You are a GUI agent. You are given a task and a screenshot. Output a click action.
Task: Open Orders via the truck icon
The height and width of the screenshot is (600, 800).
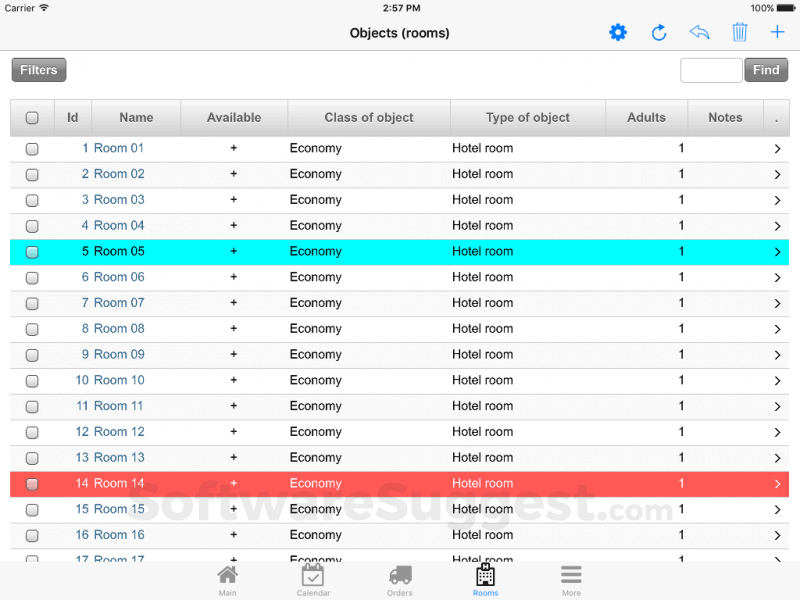pyautogui.click(x=399, y=578)
